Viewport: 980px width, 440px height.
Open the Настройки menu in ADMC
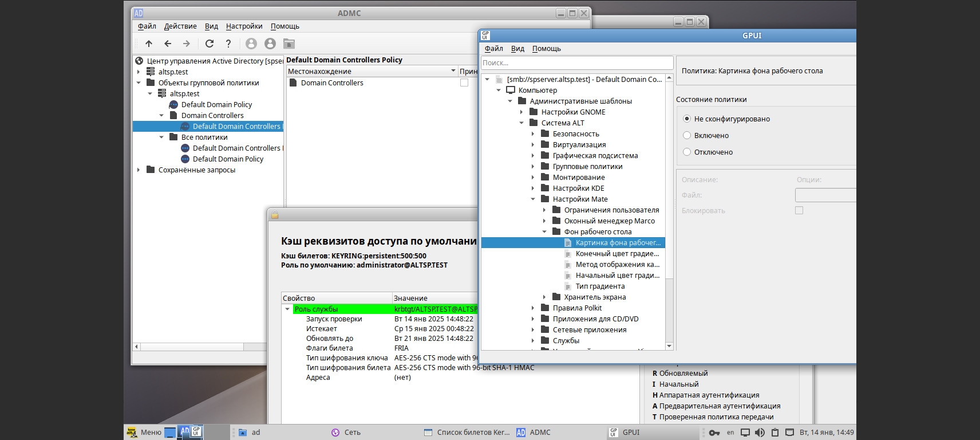(x=244, y=26)
